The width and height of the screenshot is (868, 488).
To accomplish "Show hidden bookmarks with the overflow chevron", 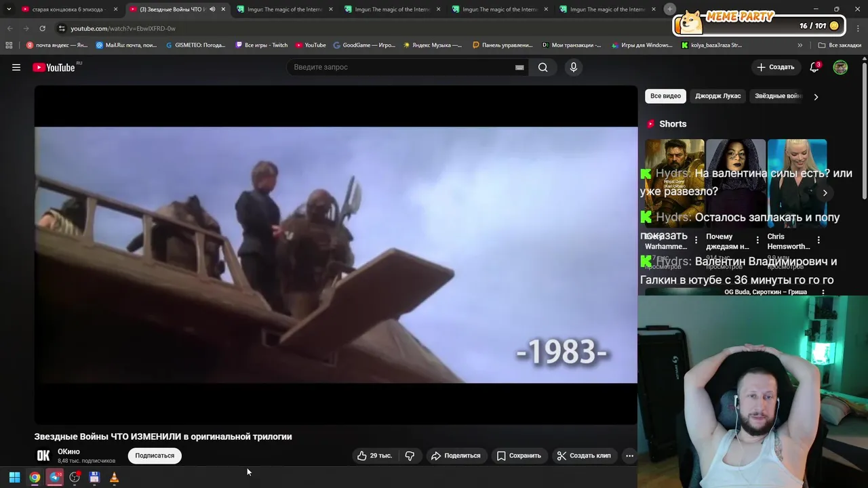I will [x=800, y=45].
